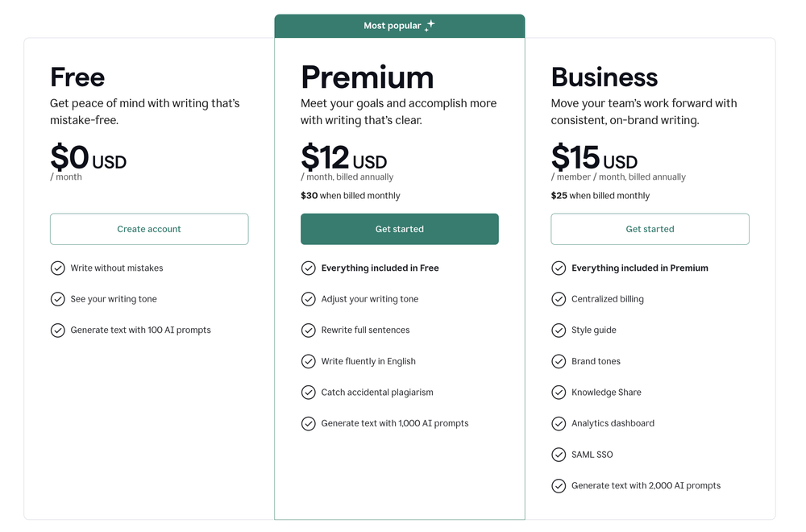The image size is (806, 532).
Task: Click the checkmark next to SAML SSO
Action: click(x=559, y=455)
